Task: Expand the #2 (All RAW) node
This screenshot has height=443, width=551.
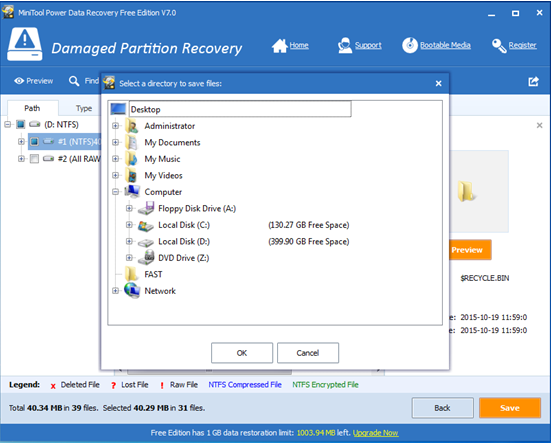Action: (x=21, y=159)
